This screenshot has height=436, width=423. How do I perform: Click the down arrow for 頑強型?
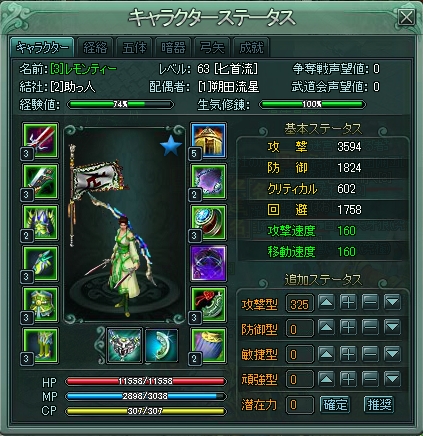click(x=392, y=379)
